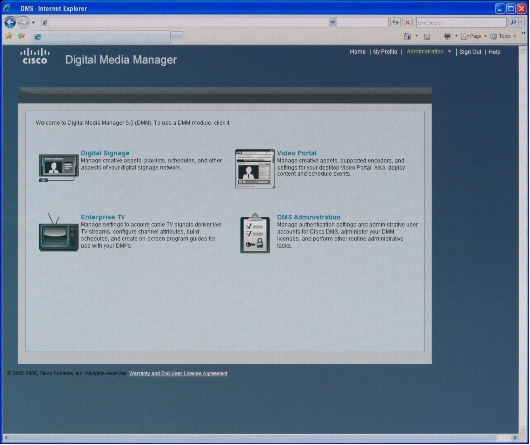Expand the address bar history dropdown
The height and width of the screenshot is (445, 530).
click(333, 22)
